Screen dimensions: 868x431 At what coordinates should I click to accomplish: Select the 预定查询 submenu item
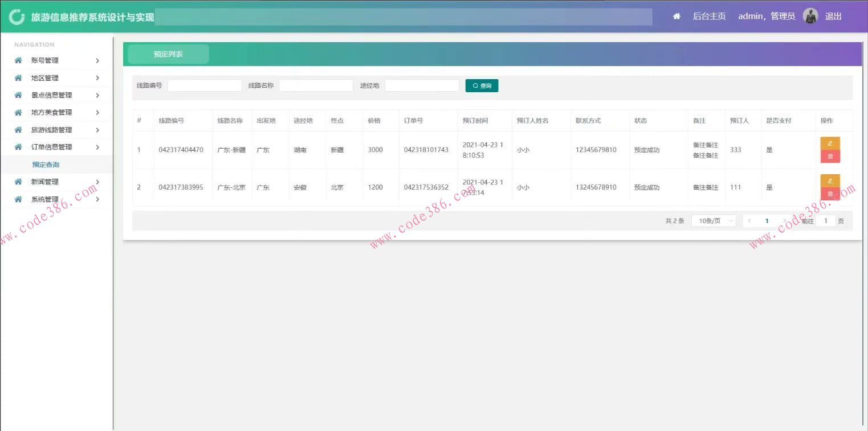46,165
